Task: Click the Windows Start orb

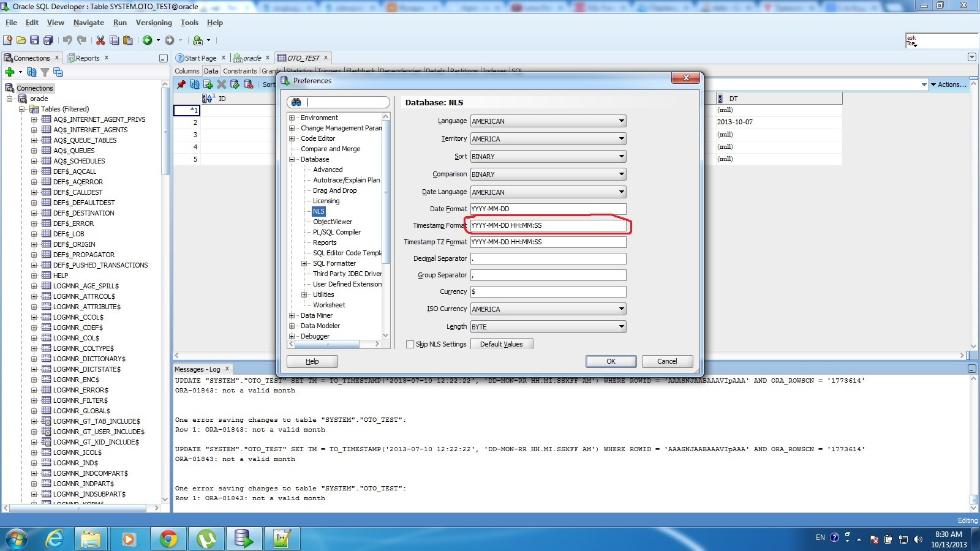Action: click(x=16, y=539)
